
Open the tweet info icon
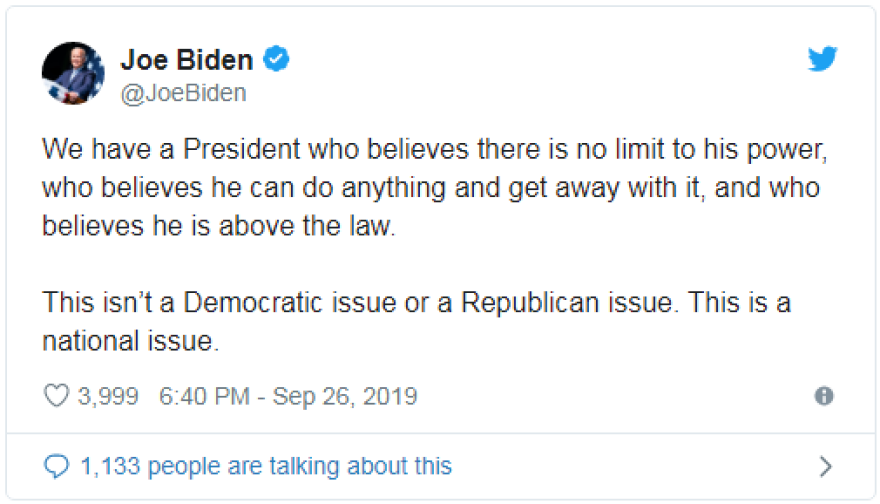coord(824,396)
